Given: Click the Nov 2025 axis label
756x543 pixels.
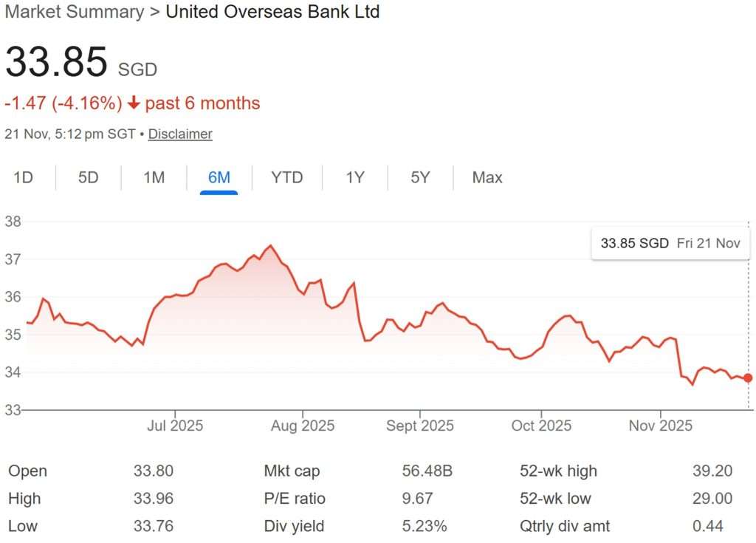Looking at the screenshot, I should point(659,426).
